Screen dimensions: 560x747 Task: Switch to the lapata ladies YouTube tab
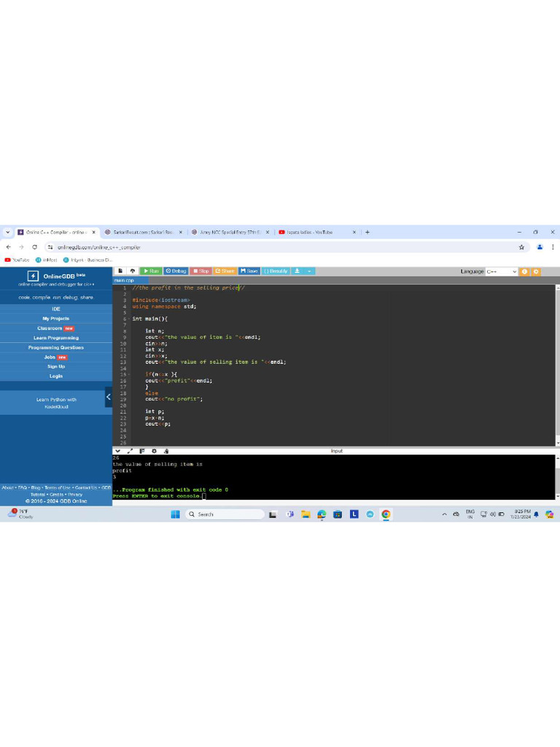pos(316,232)
